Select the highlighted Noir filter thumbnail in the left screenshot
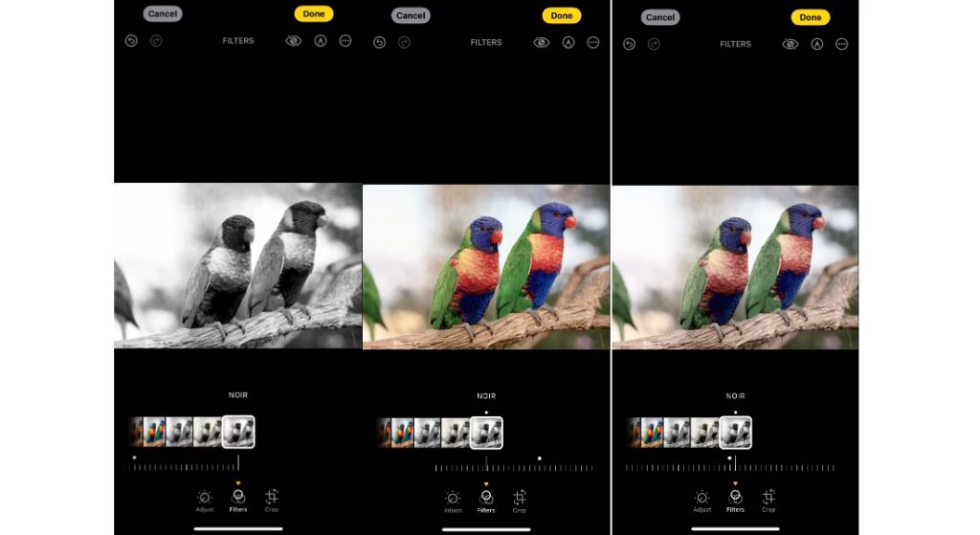 pos(238,433)
